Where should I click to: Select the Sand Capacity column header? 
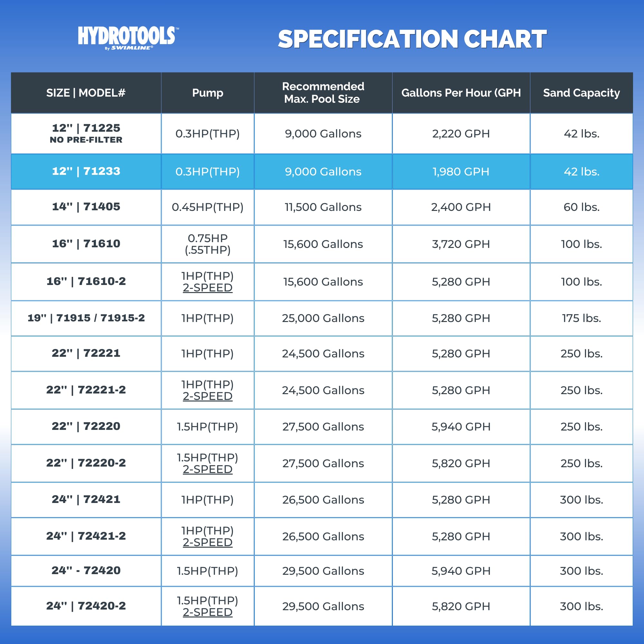point(581,93)
